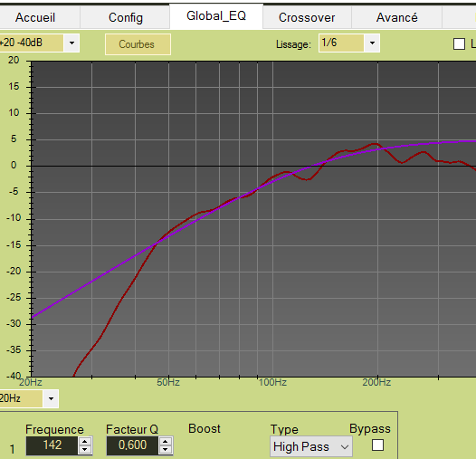Click the red measurement curve peak near 200Hz

(376, 144)
